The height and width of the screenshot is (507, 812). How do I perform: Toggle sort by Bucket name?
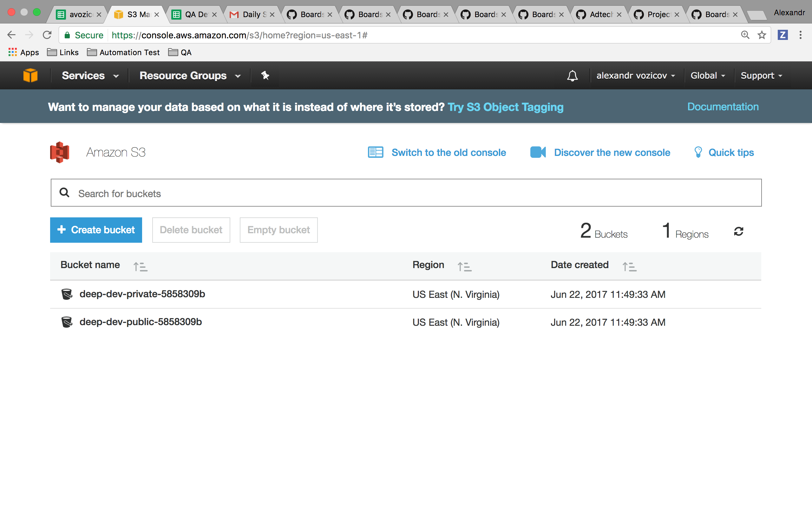tap(140, 266)
